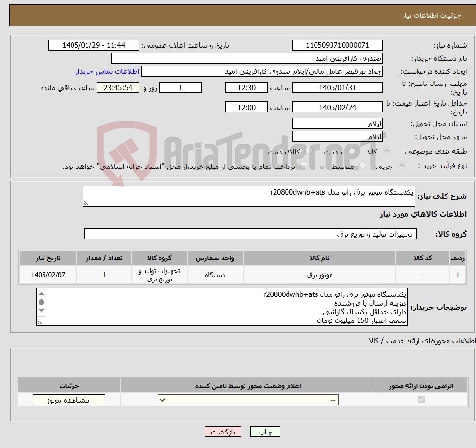Click the جزئیات اطلاعات نیاز page title
Screen dimensions: 476x448
432,15
